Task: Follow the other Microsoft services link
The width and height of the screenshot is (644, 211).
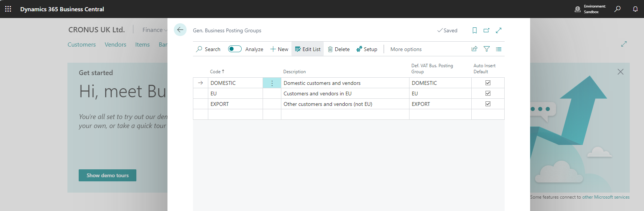Action: 606,197
